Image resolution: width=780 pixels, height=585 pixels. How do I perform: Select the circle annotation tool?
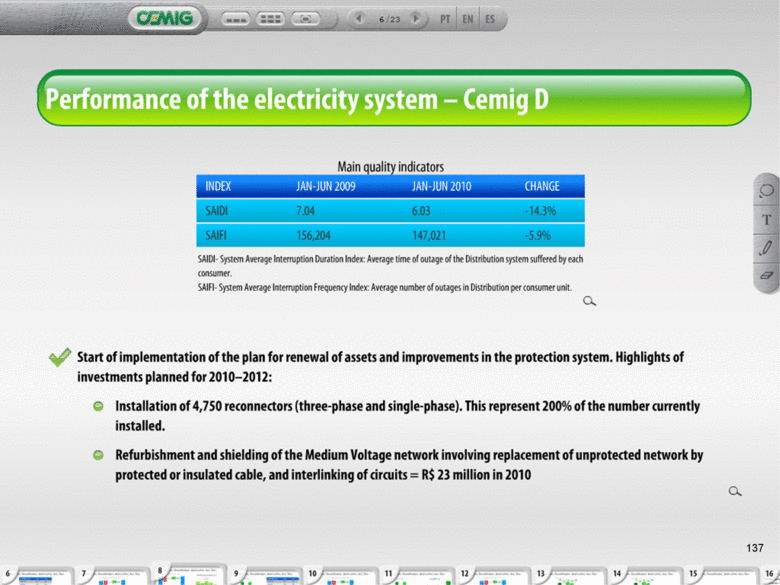(767, 191)
